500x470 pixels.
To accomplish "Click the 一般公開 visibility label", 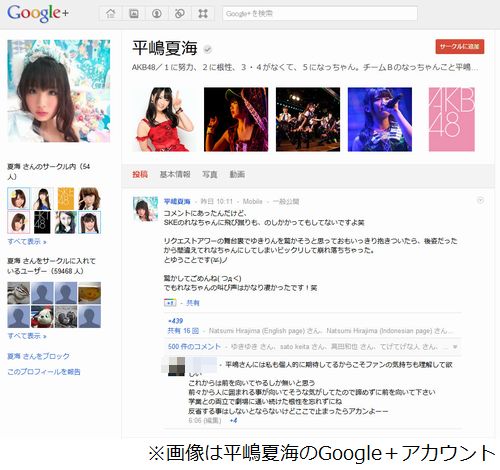I will click(286, 202).
